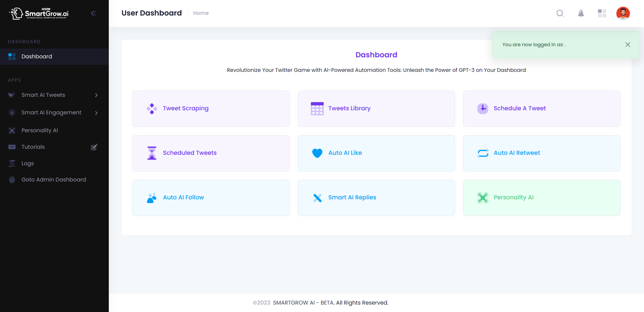The image size is (644, 312).
Task: Click the Auto AI Like heart icon
Action: pyautogui.click(x=317, y=153)
